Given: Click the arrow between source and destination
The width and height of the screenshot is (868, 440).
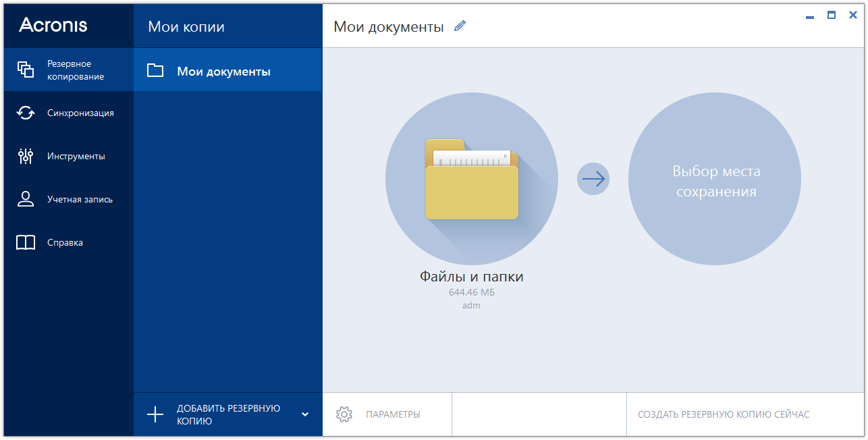Looking at the screenshot, I should 593,178.
